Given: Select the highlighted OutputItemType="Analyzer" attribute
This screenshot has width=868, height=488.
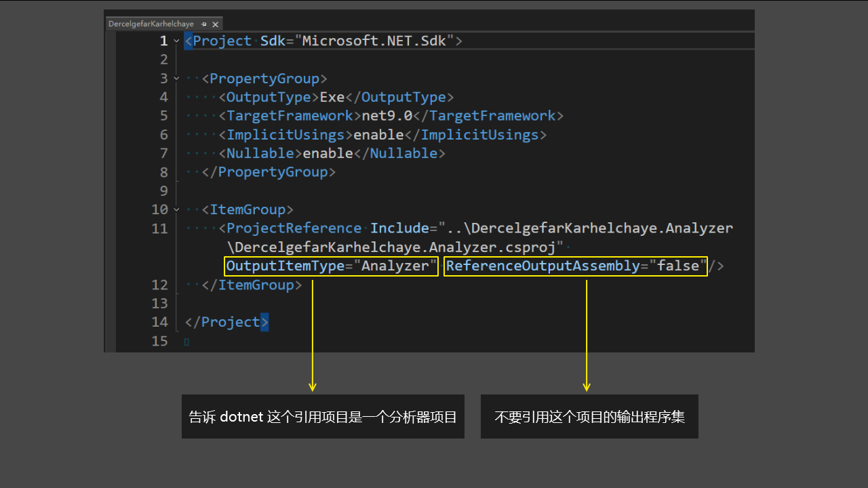Looking at the screenshot, I should pos(330,266).
